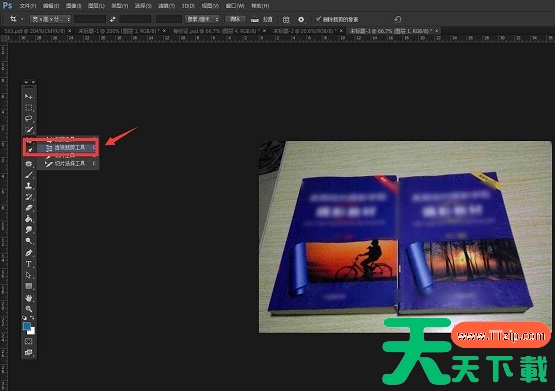Select the Move tool in the toolbox
This screenshot has height=391, width=555.
click(29, 96)
